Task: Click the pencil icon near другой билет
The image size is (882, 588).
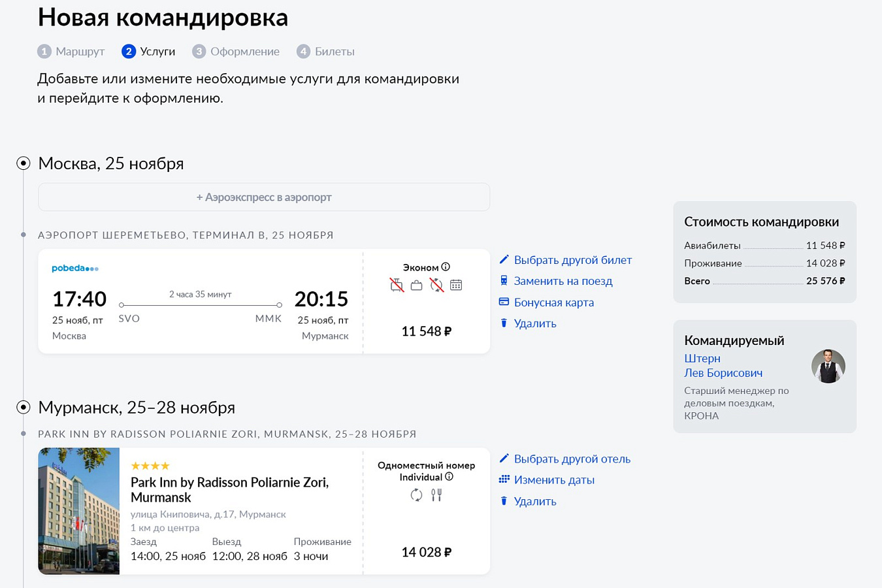Action: click(x=504, y=259)
